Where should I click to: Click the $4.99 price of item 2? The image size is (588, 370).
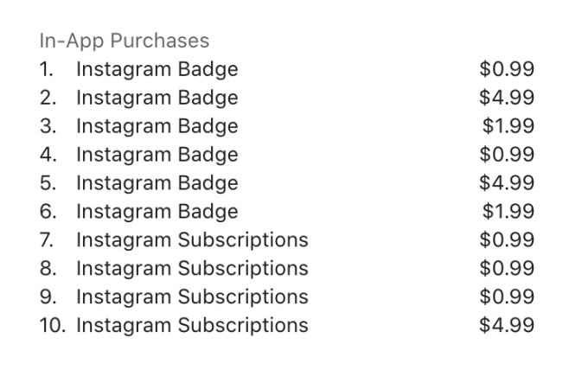coord(507,98)
